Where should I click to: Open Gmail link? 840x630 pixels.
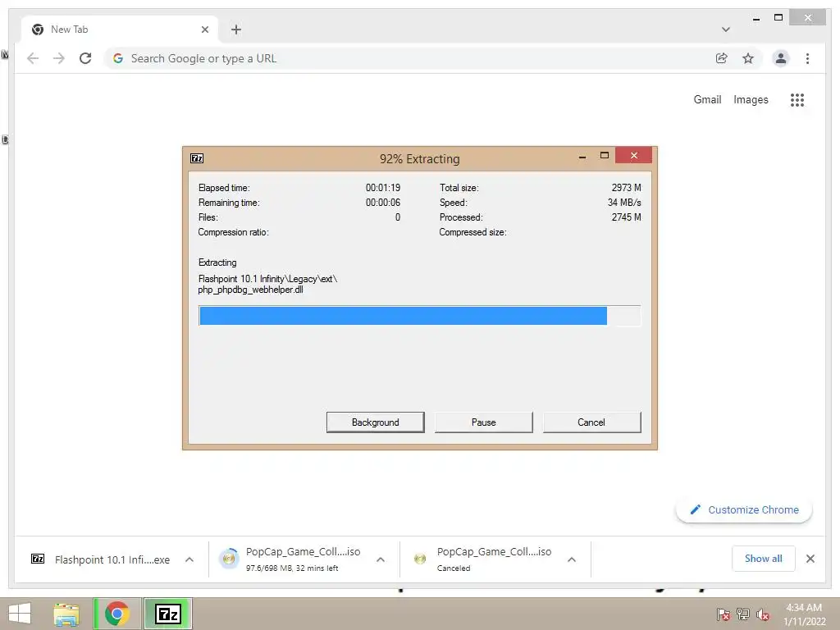pyautogui.click(x=707, y=99)
